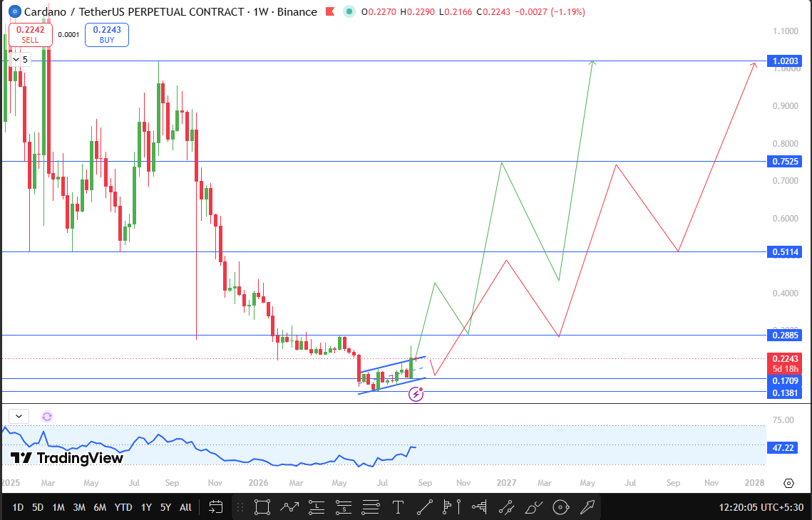Screen dimensions: 812x520
Task: Select the rectangle drawing tool
Action: point(262,507)
